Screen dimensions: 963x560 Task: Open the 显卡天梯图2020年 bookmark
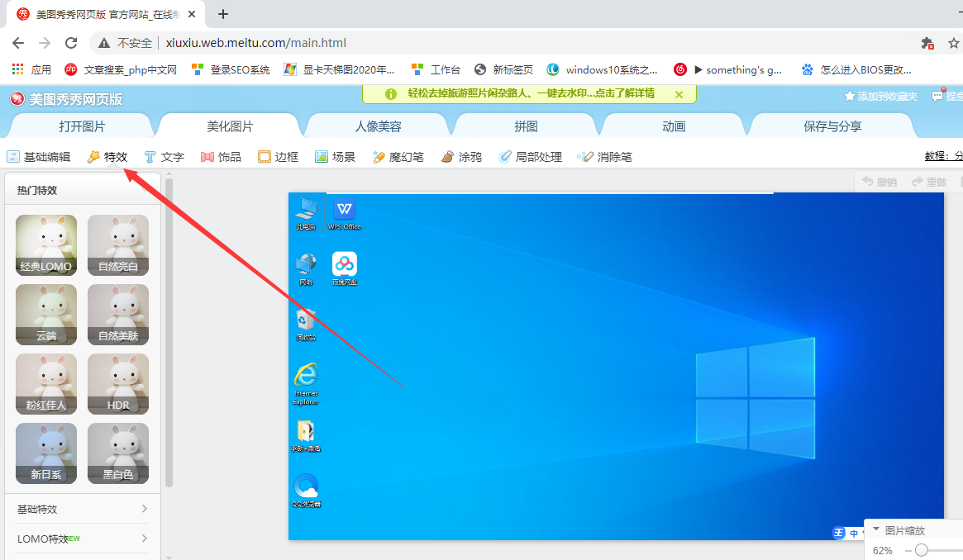(x=339, y=70)
